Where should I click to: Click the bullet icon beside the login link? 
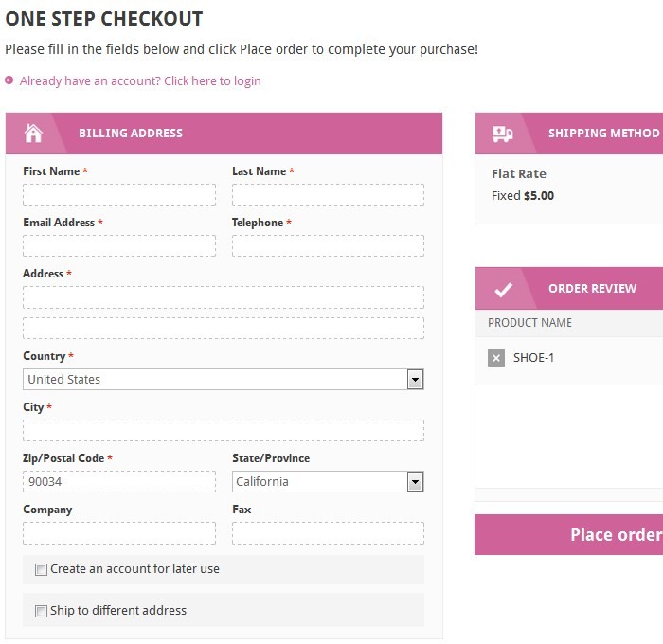[x=9, y=80]
